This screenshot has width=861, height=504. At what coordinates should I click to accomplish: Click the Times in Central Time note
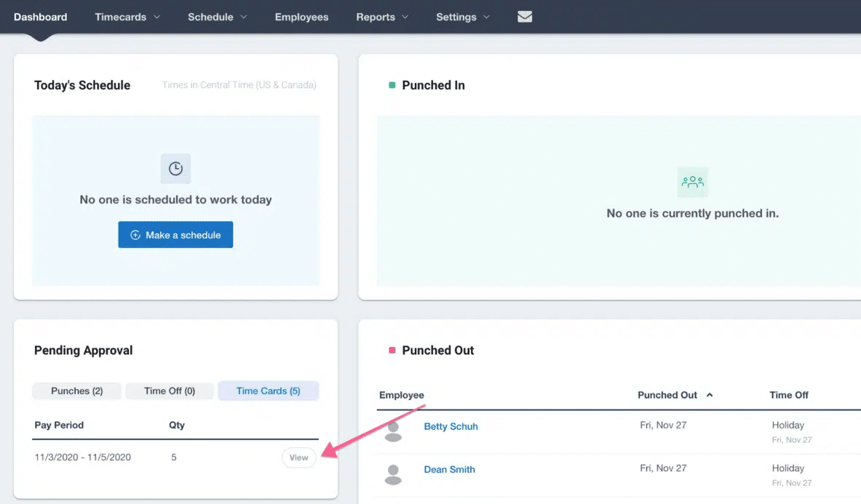tap(239, 85)
